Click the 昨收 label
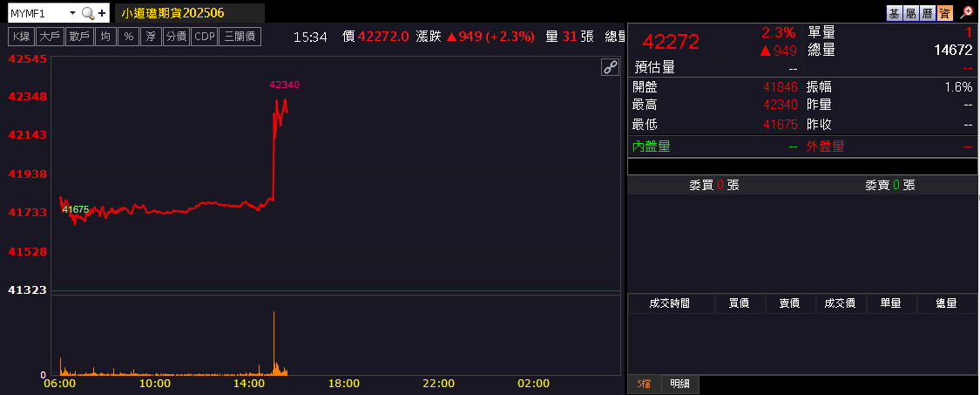This screenshot has width=980, height=395. coord(820,124)
